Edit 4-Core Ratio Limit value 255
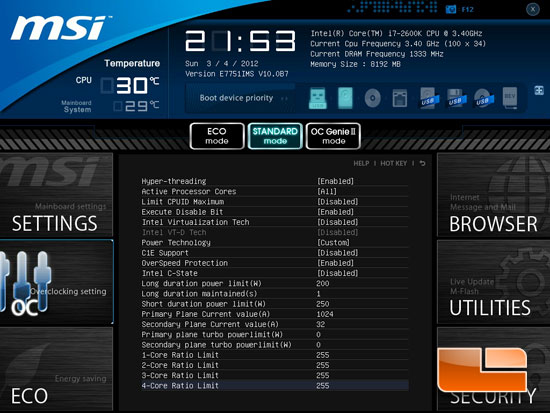Viewport: 550px width, 413px height. pyautogui.click(x=323, y=386)
